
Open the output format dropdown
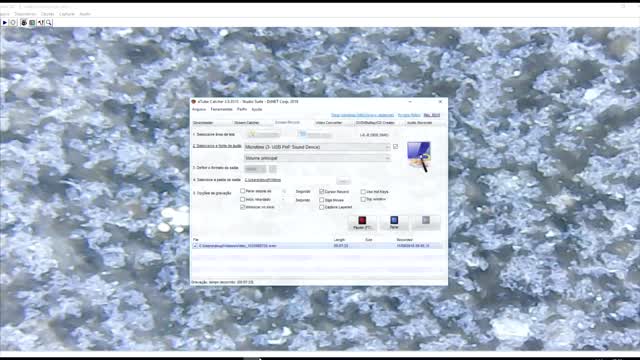point(255,169)
